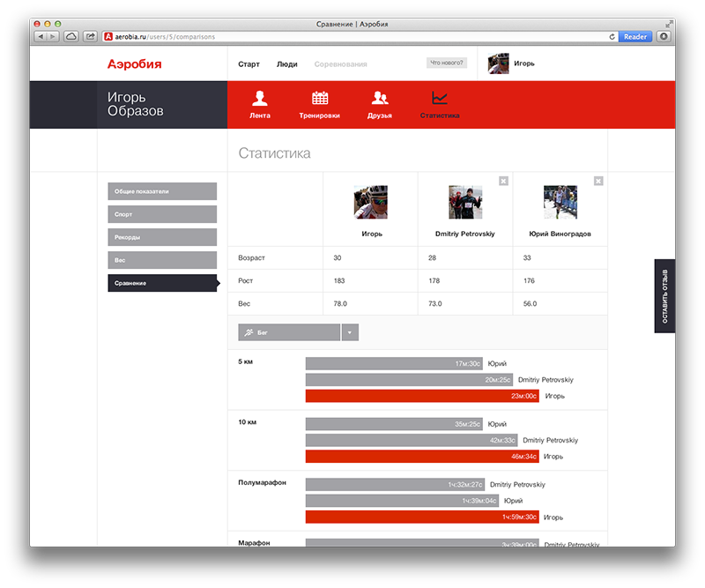Select the Сравнение sidebar tab
Screen dimensions: 705x588
click(162, 283)
